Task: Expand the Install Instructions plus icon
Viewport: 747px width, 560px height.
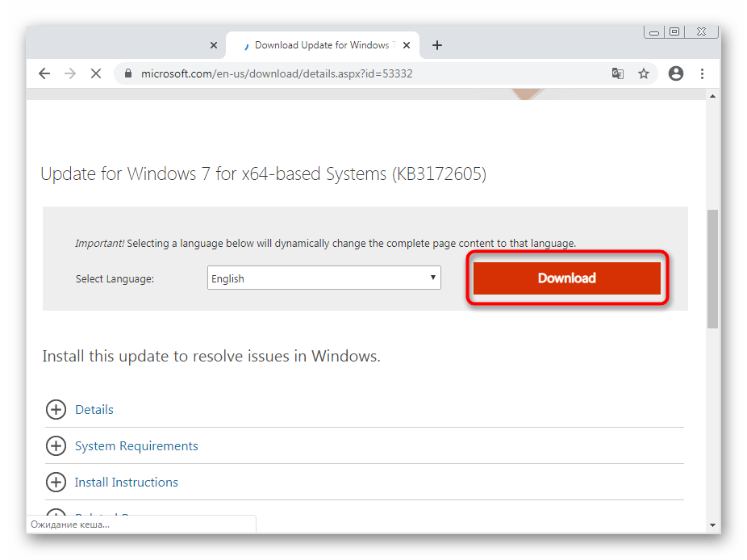Action: point(56,483)
